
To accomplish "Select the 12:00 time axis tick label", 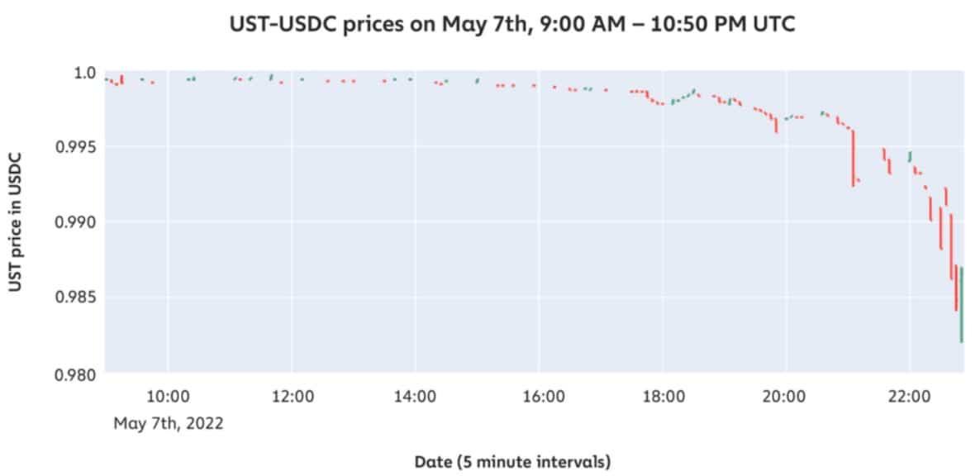I will [x=292, y=397].
